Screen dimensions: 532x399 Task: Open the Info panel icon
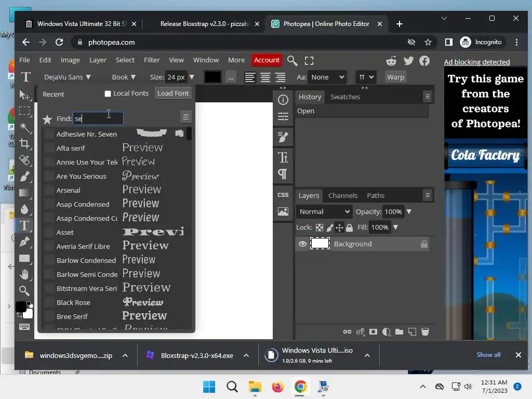pos(283,100)
